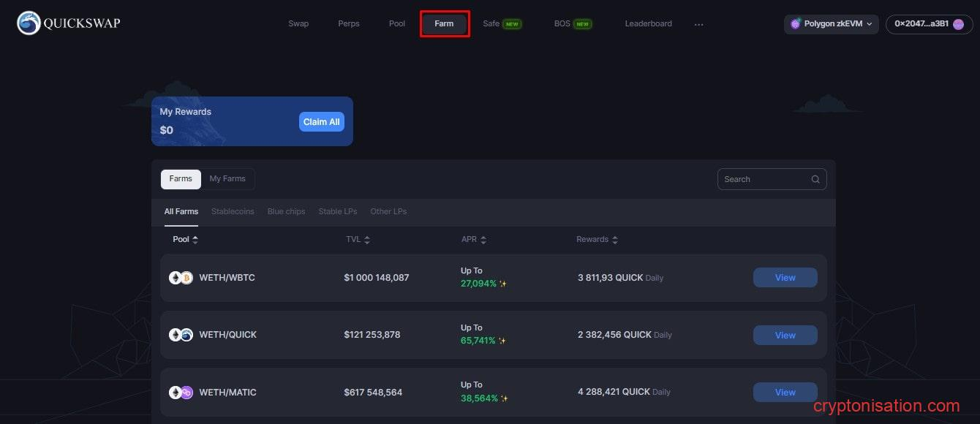Open the Swap navigation tab
The width and height of the screenshot is (980, 424).
pyautogui.click(x=298, y=24)
